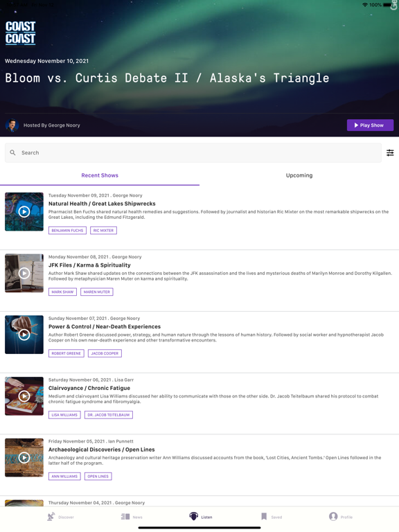The width and height of the screenshot is (399, 532).
Task: Open Power & Control / Near-Death Experiences title
Action: pyautogui.click(x=105, y=326)
